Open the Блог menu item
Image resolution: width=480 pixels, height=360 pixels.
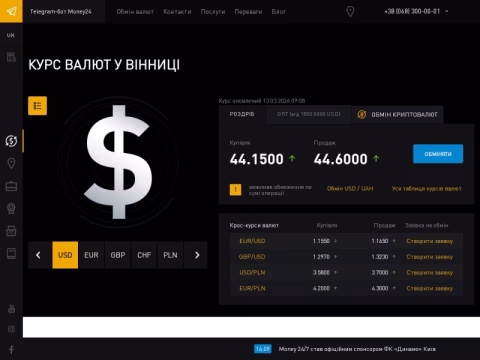click(x=279, y=11)
